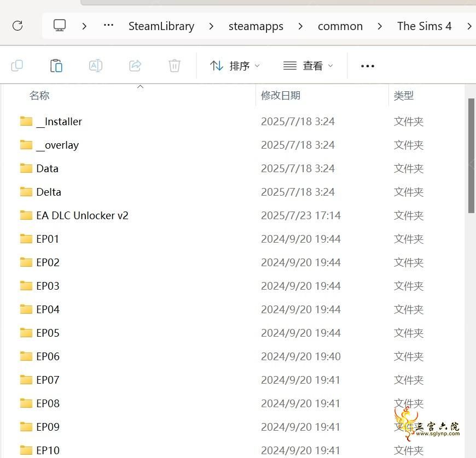Image resolution: width=476 pixels, height=458 pixels.
Task: Expand chevron after steamapps
Action: [300, 26]
